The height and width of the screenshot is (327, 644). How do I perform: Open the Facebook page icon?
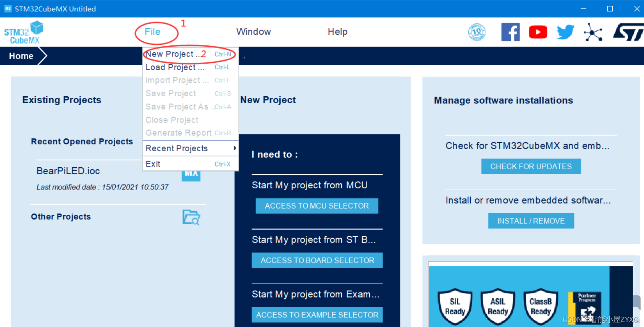tap(510, 32)
